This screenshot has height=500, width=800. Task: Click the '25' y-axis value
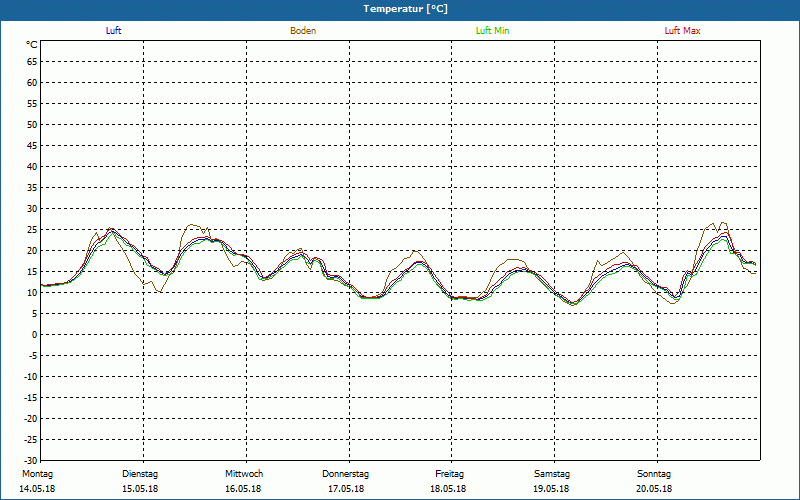click(32, 230)
